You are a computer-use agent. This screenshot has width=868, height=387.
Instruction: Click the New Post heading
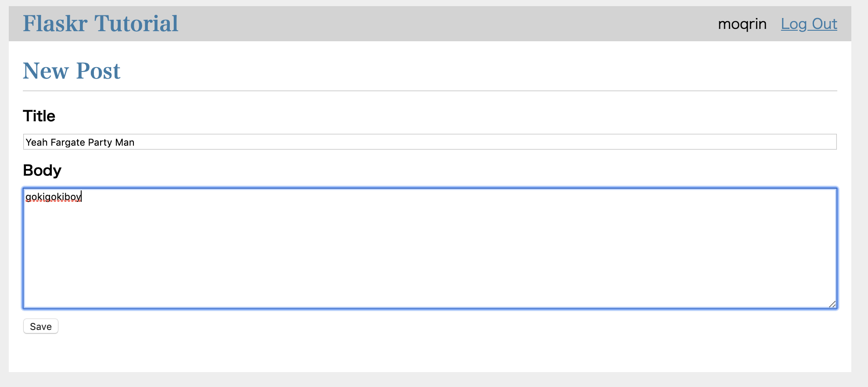(72, 71)
